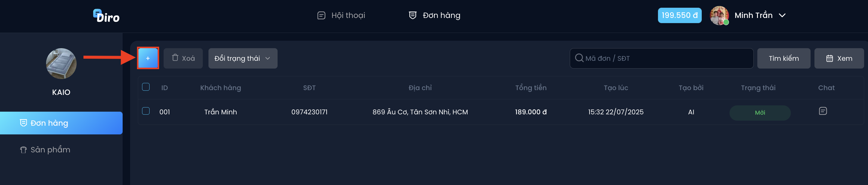
Task: Expand the Đổi trạng thái dropdown
Action: click(x=243, y=58)
